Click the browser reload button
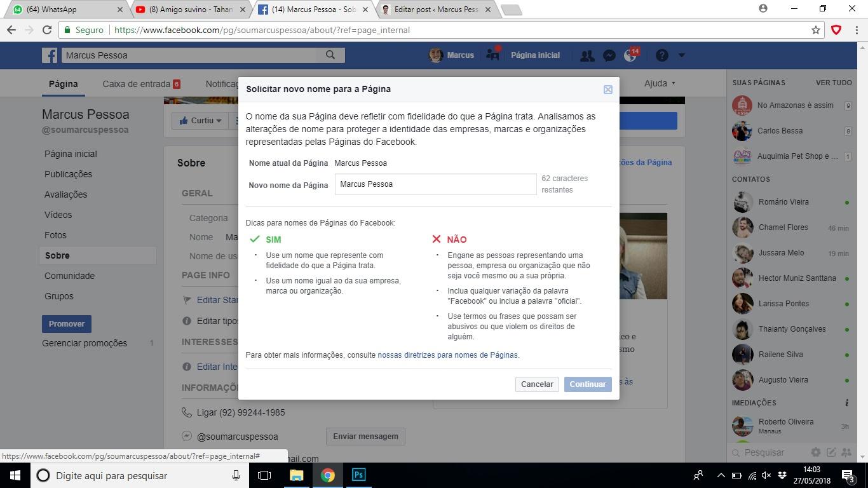This screenshot has width=868, height=488. (47, 30)
